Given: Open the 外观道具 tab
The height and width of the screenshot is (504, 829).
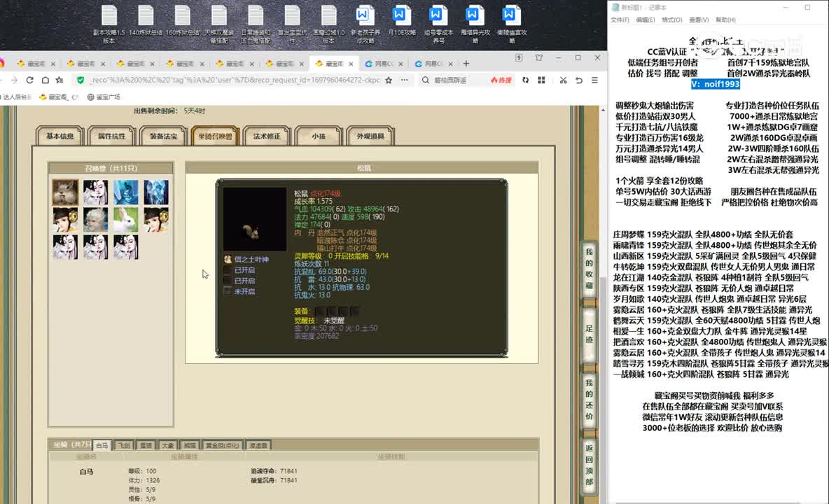Looking at the screenshot, I should (370, 136).
